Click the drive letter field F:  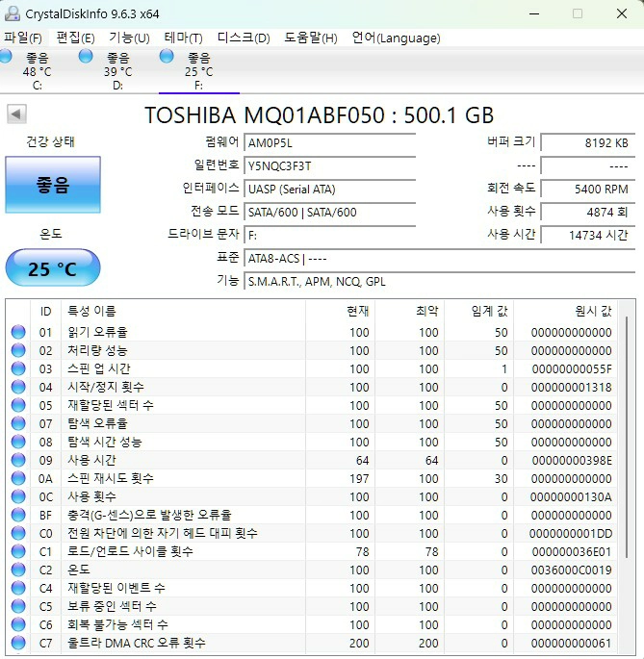click(x=330, y=236)
